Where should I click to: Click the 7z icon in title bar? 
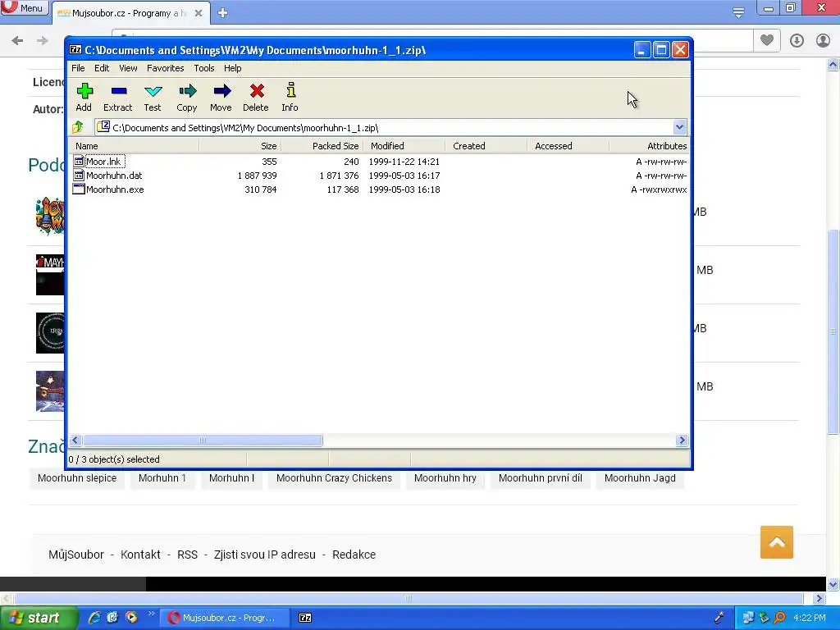[x=75, y=50]
